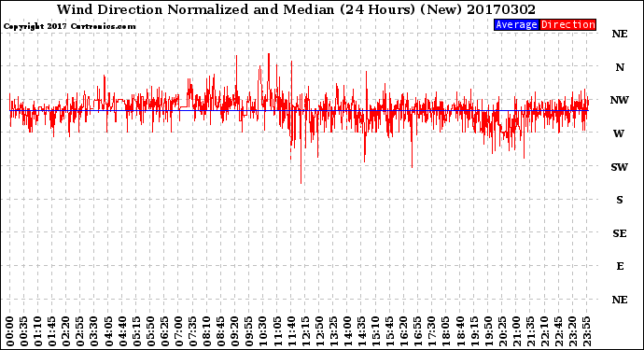
Task: Click the 07:35 time axis label
Action: tap(192, 331)
